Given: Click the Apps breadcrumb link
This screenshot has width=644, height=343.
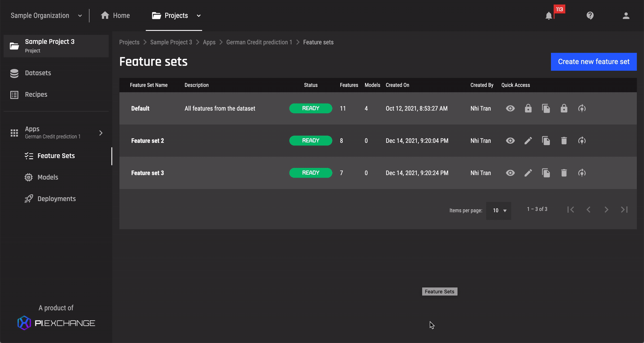Looking at the screenshot, I should (x=209, y=42).
